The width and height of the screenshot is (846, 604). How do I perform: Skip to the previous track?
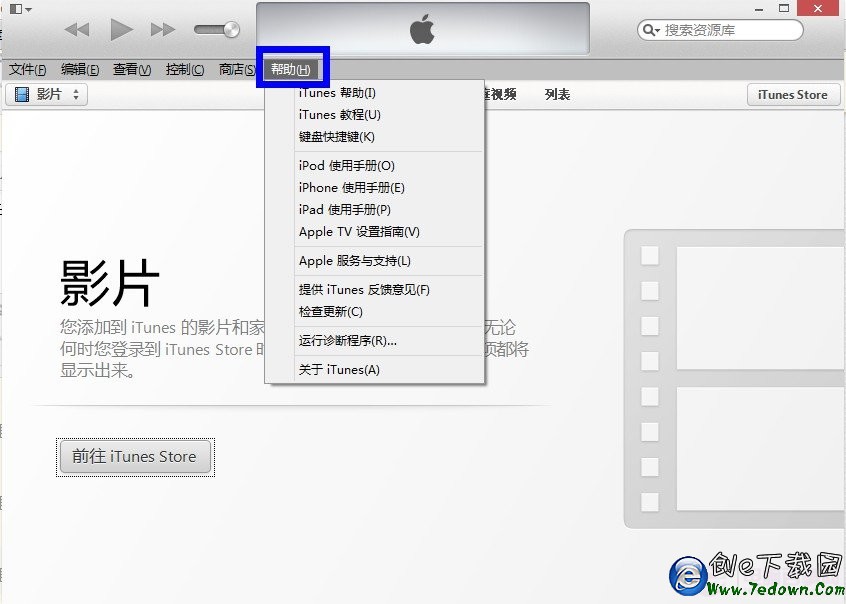77,29
